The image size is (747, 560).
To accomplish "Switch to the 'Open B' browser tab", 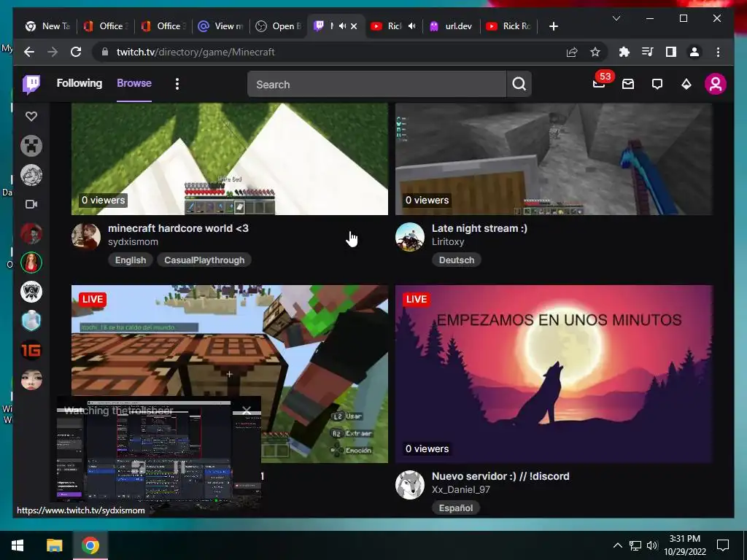I will [x=279, y=26].
